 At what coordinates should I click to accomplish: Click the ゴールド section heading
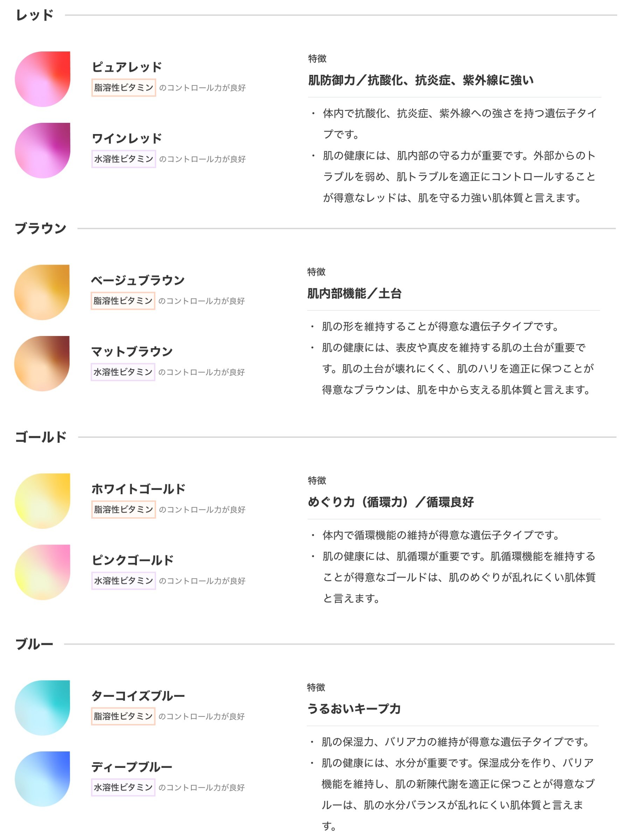(41, 437)
